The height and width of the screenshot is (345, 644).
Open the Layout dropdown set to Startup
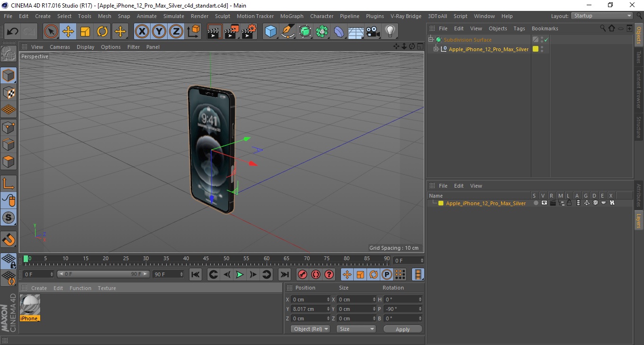click(x=602, y=16)
